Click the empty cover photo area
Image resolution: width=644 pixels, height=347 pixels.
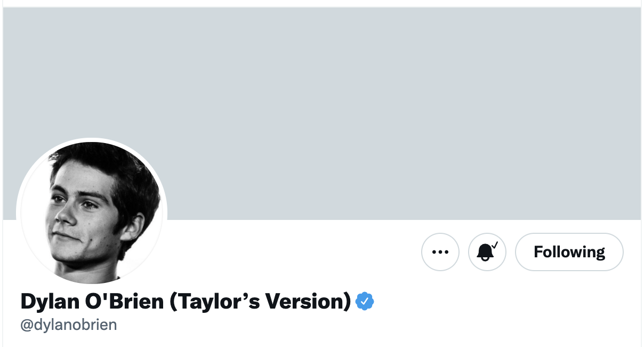click(x=322, y=113)
